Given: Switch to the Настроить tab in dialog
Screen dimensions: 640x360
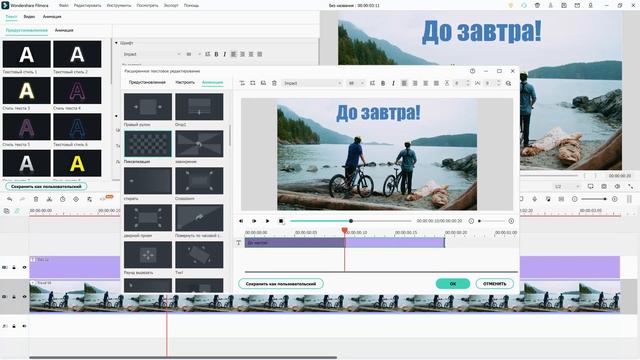Looking at the screenshot, I should pyautogui.click(x=185, y=82).
